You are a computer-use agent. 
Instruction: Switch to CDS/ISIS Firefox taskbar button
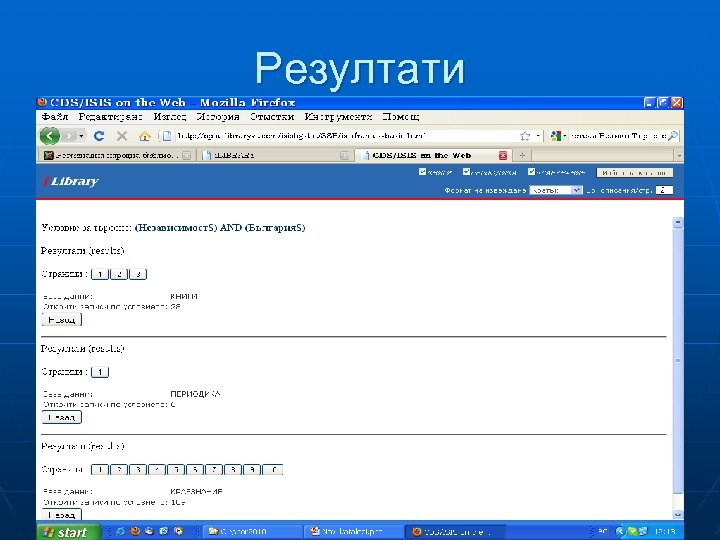(455, 532)
